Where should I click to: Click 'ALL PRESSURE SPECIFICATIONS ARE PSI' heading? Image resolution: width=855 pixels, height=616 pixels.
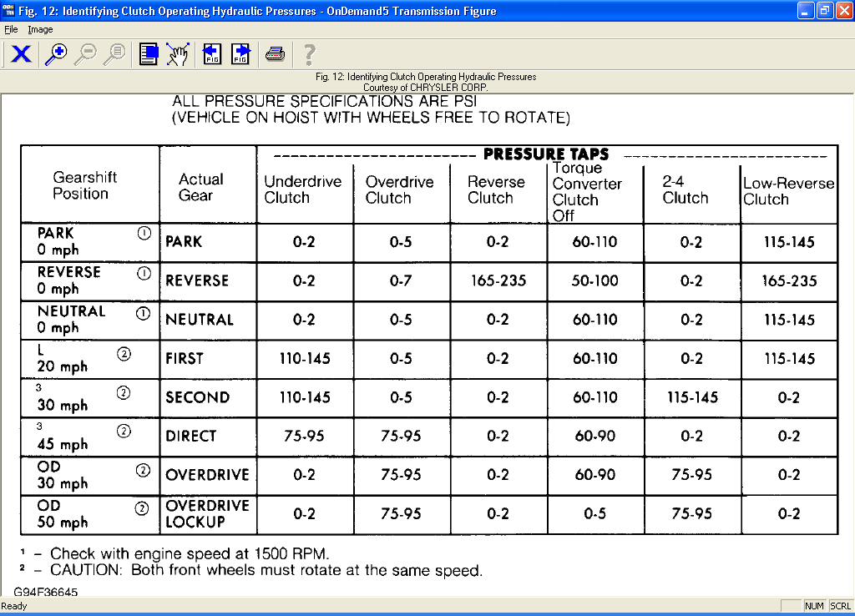coord(325,101)
